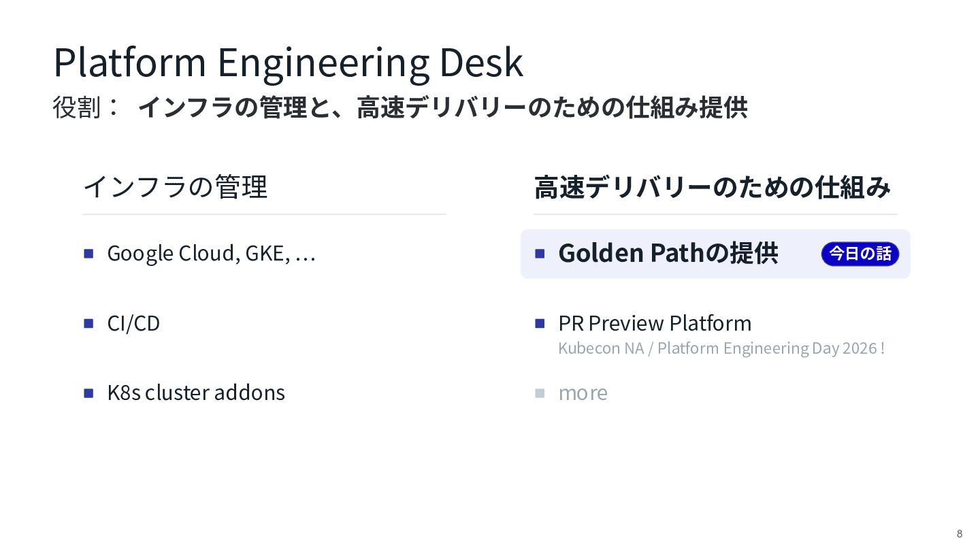Click the blue bullet square beside Google Cloud

88,254
